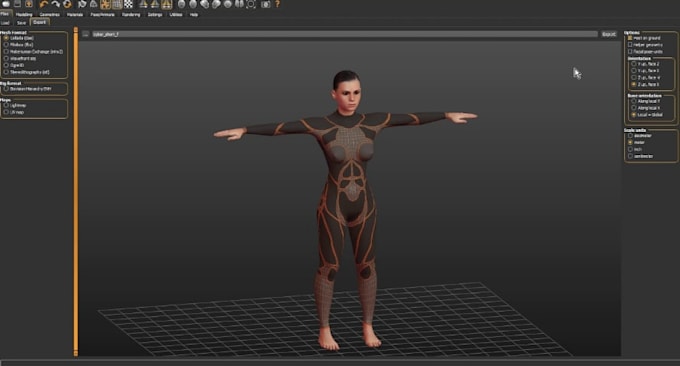Set scale units to decimeter
The image size is (680, 366).
click(640, 136)
